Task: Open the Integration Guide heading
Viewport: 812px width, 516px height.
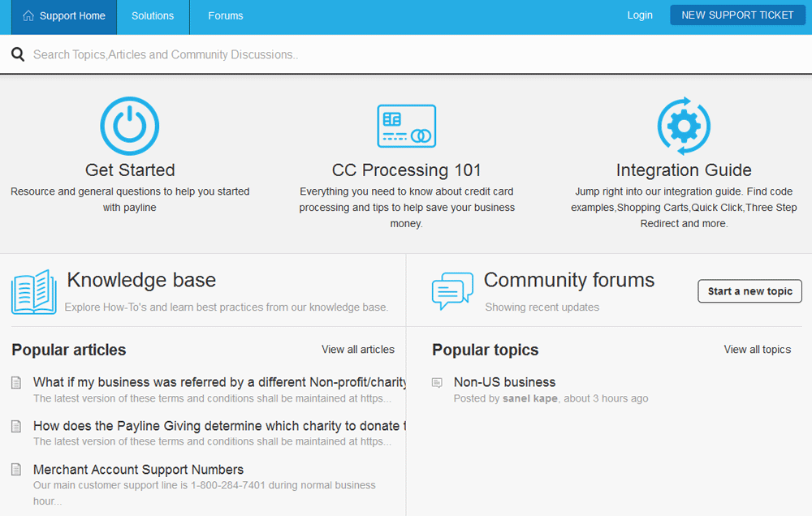Action: tap(684, 170)
